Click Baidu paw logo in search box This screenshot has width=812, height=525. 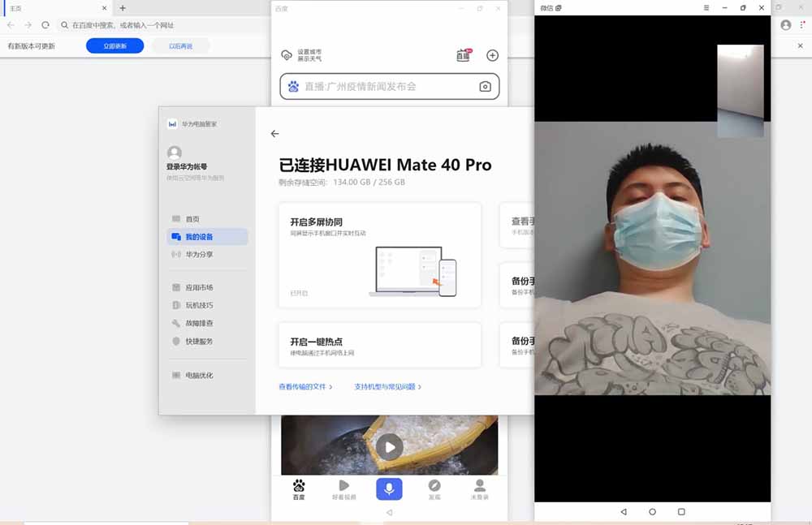pyautogui.click(x=294, y=87)
